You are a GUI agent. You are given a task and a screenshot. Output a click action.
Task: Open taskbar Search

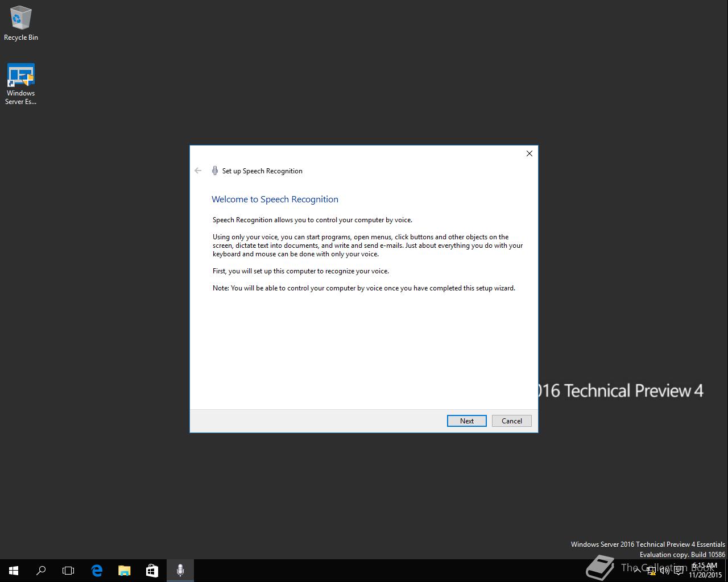click(41, 571)
